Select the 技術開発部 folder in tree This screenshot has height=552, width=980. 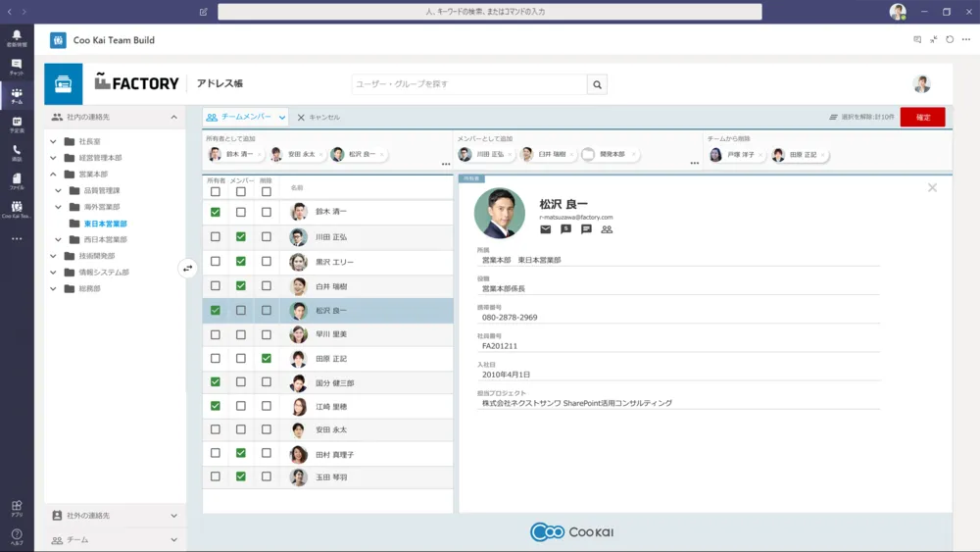(96, 256)
